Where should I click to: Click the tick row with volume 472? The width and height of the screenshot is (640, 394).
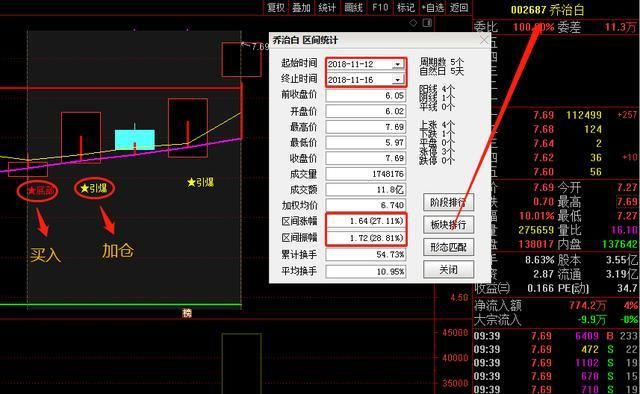tap(556, 349)
